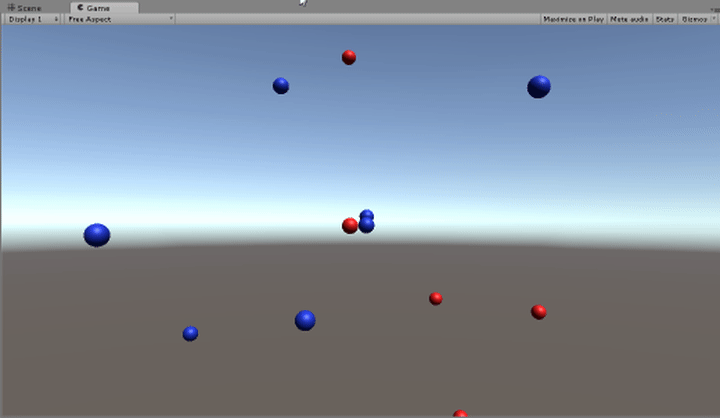720x418 pixels.
Task: Click the larger blue sphere on the ground
Action: [x=305, y=320]
